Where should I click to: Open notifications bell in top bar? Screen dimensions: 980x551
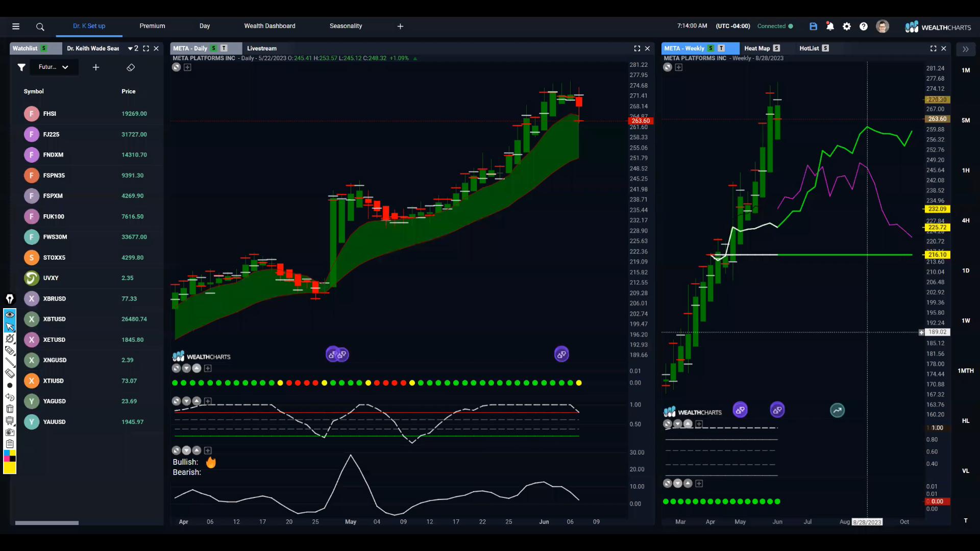830,26
